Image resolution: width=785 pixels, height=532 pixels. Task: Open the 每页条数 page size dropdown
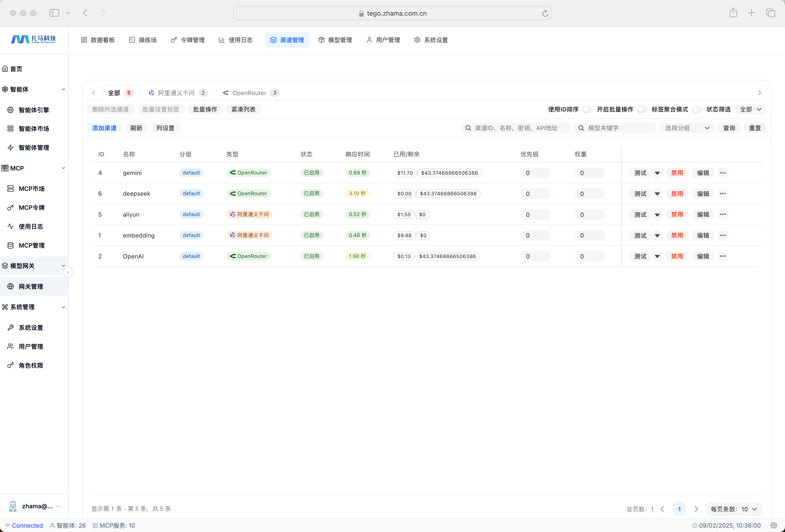pos(733,509)
